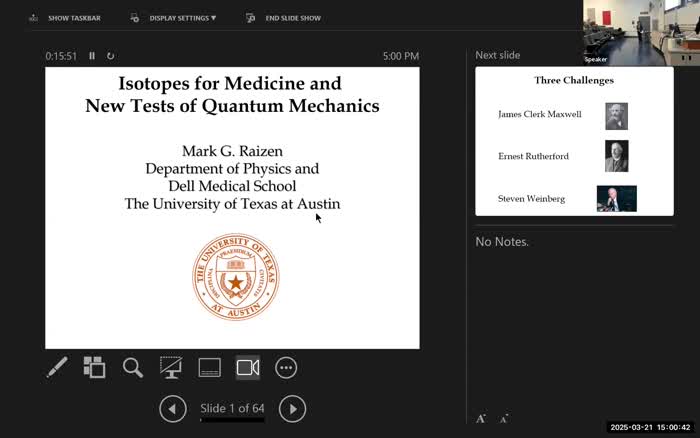
Task: Toggle the camera cameo button
Action: tap(248, 368)
